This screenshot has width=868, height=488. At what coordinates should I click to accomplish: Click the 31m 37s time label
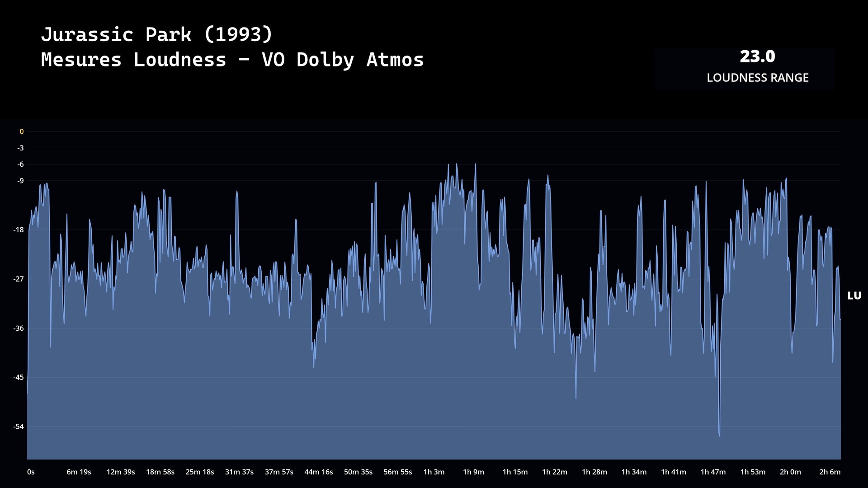239,472
